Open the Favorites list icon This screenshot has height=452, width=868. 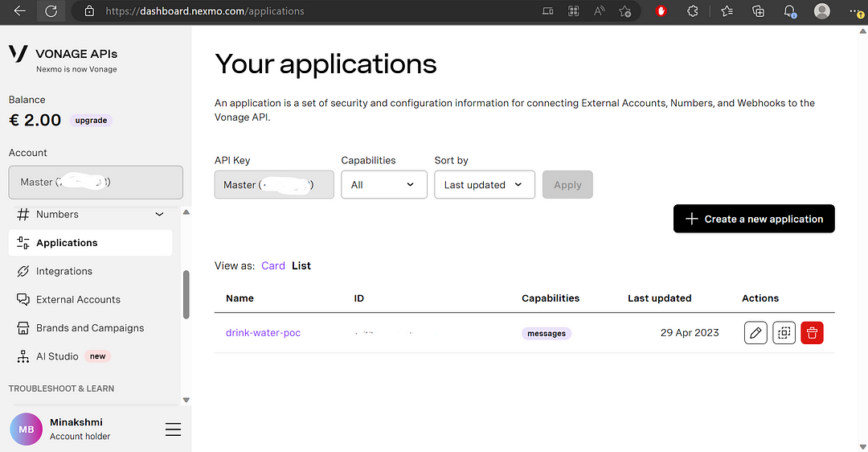727,11
